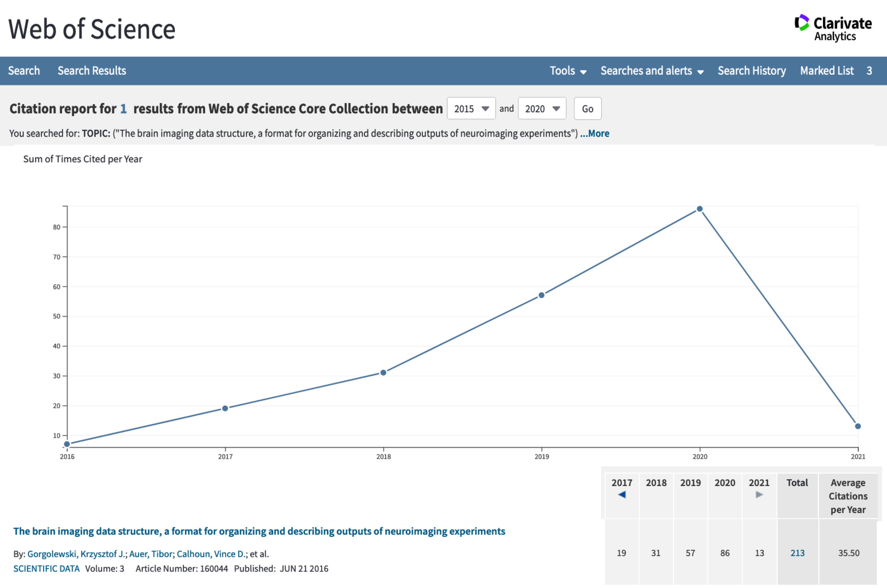
Task: Click the 2020 data point on the chart
Action: click(x=699, y=208)
